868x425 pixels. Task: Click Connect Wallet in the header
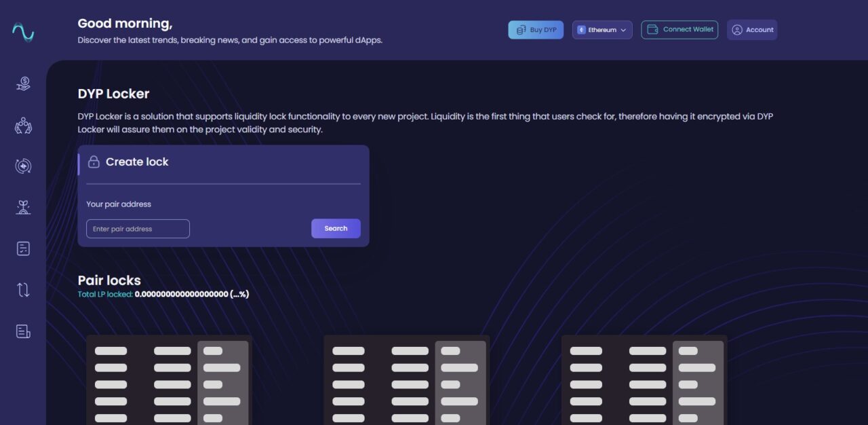(x=679, y=30)
